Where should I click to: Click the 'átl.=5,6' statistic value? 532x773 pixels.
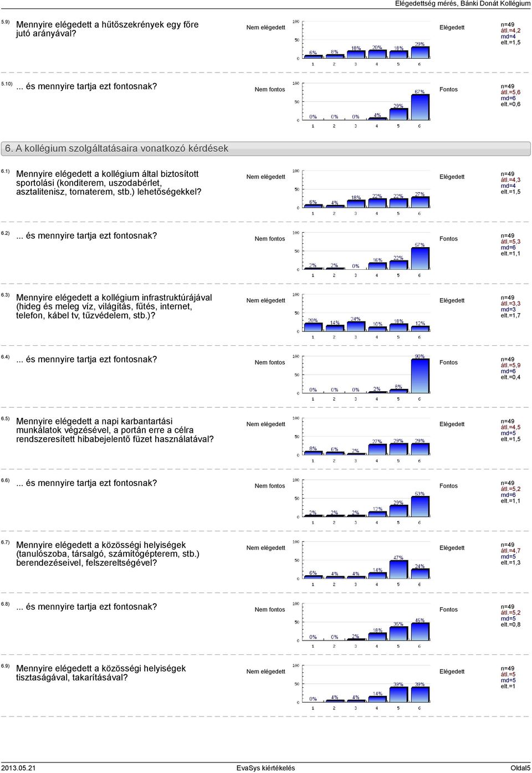[x=510, y=93]
